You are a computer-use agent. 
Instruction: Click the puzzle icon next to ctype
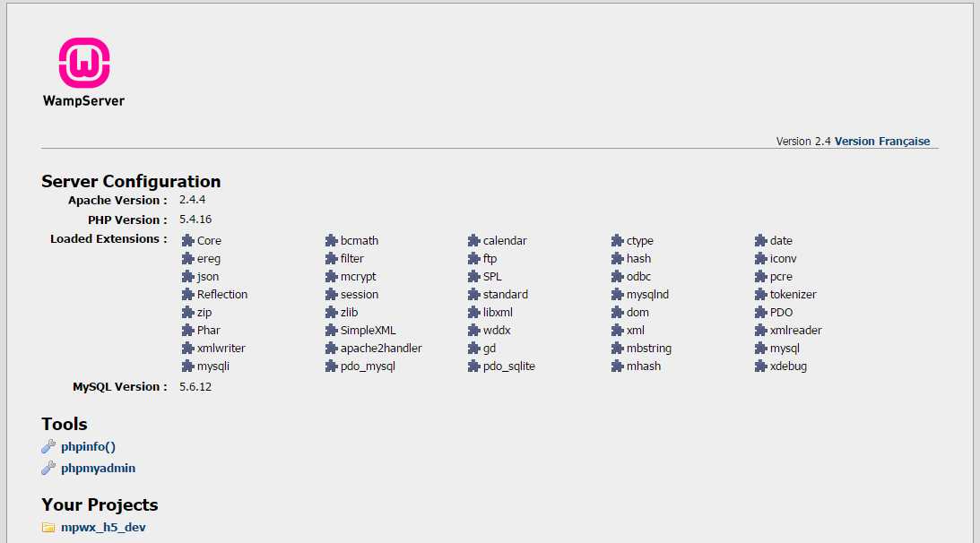click(x=618, y=240)
